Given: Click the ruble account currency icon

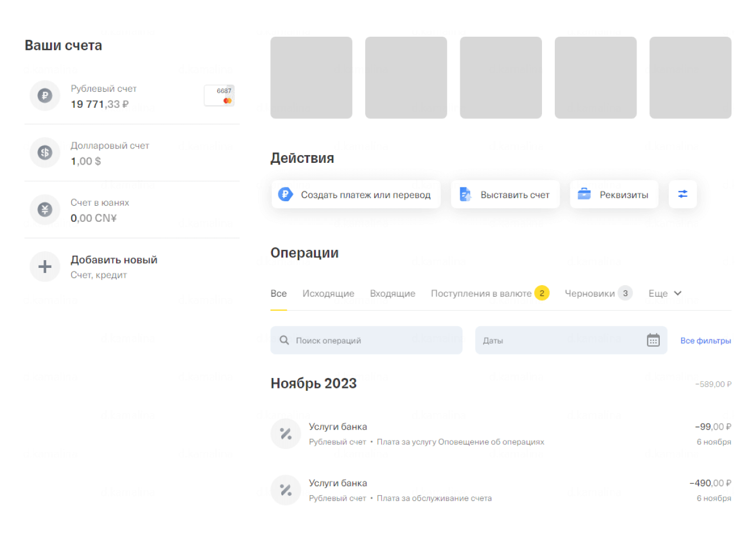Looking at the screenshot, I should coord(45,96).
